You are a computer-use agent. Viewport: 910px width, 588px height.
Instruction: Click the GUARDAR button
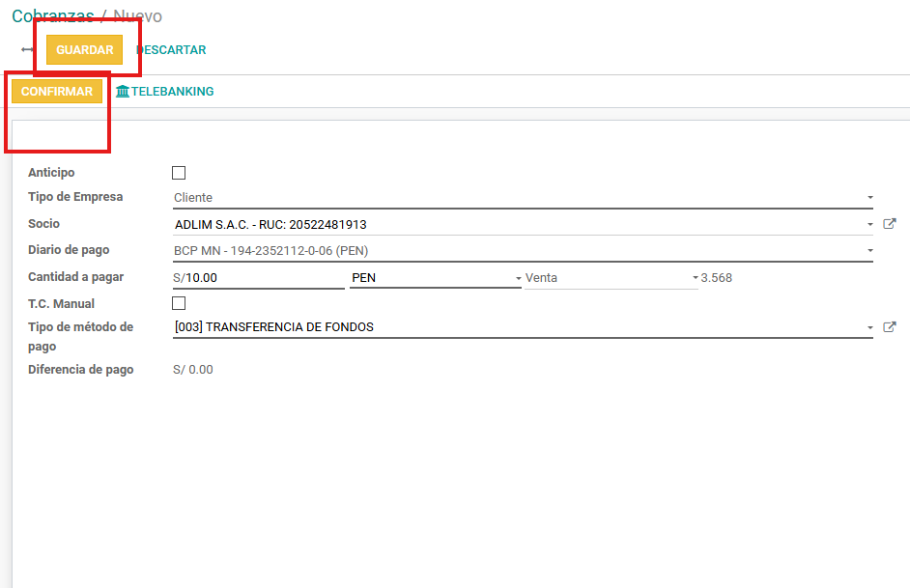[85, 49]
